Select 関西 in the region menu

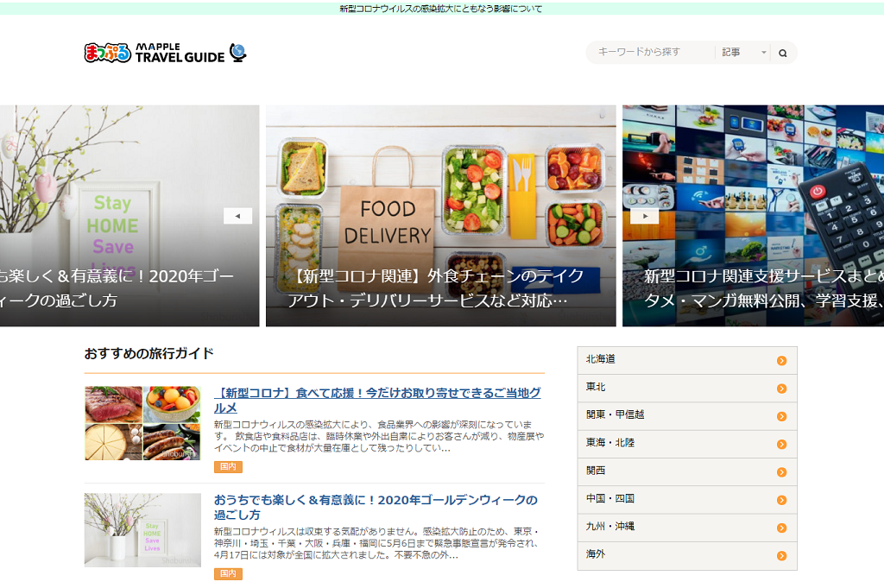(687, 471)
